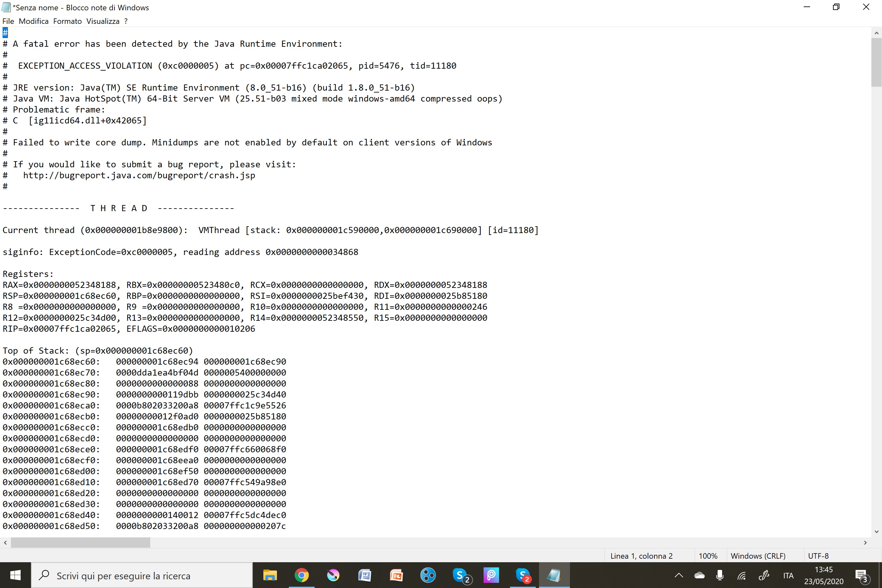Click the Windows Start button
Image resolution: width=882 pixels, height=588 pixels.
pyautogui.click(x=15, y=575)
